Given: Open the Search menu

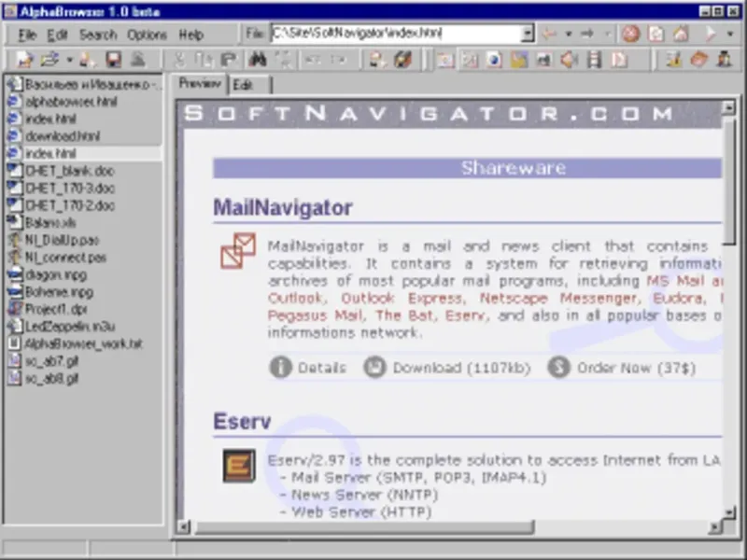Looking at the screenshot, I should pyautogui.click(x=98, y=35).
